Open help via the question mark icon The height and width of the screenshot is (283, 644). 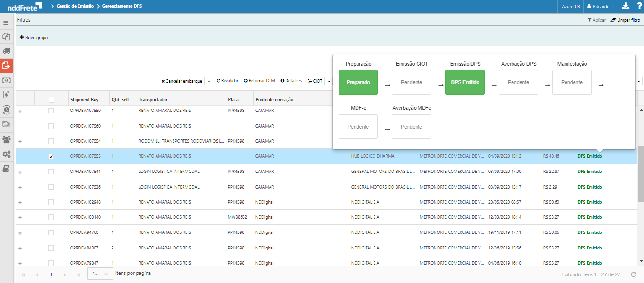click(x=638, y=6)
